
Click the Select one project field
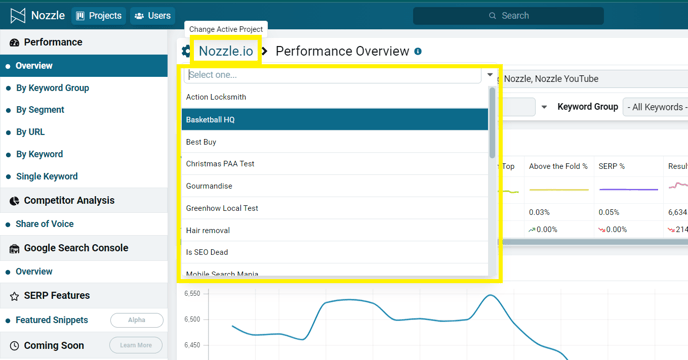333,75
